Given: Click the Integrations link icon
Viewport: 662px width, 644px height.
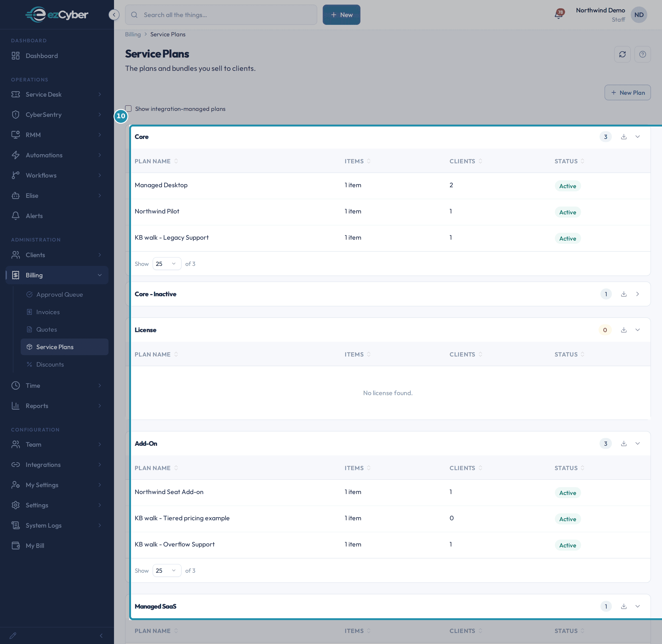Looking at the screenshot, I should click(16, 465).
